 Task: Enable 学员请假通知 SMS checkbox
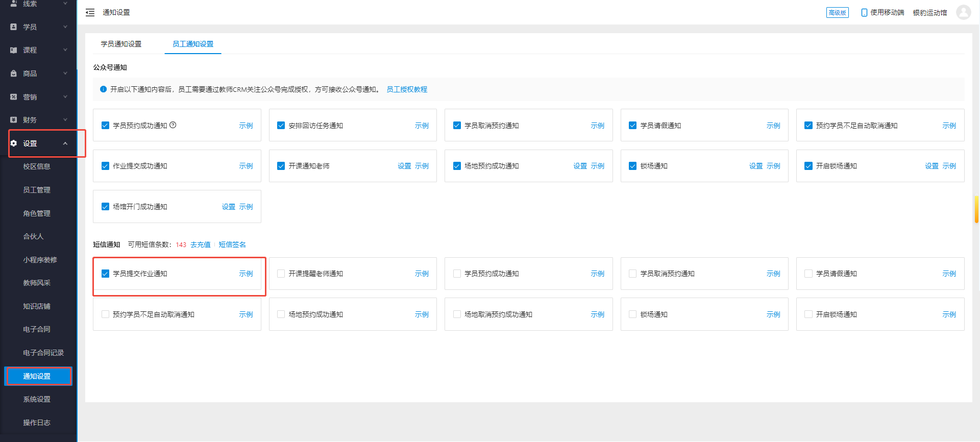808,274
